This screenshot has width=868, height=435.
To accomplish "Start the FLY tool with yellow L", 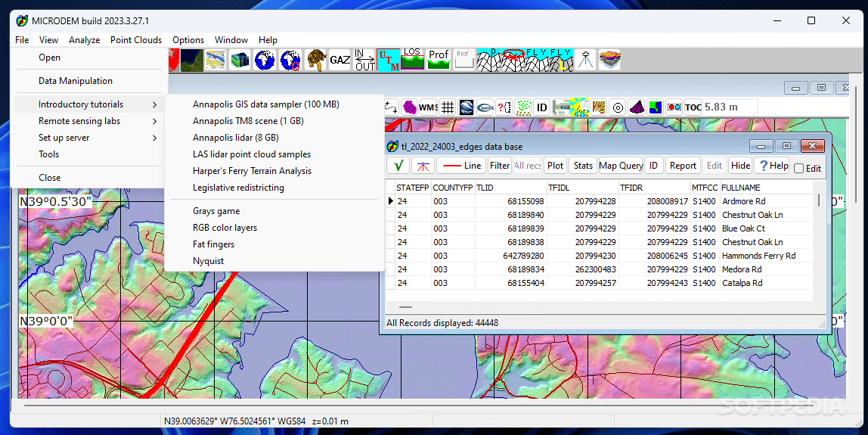I will coord(561,60).
